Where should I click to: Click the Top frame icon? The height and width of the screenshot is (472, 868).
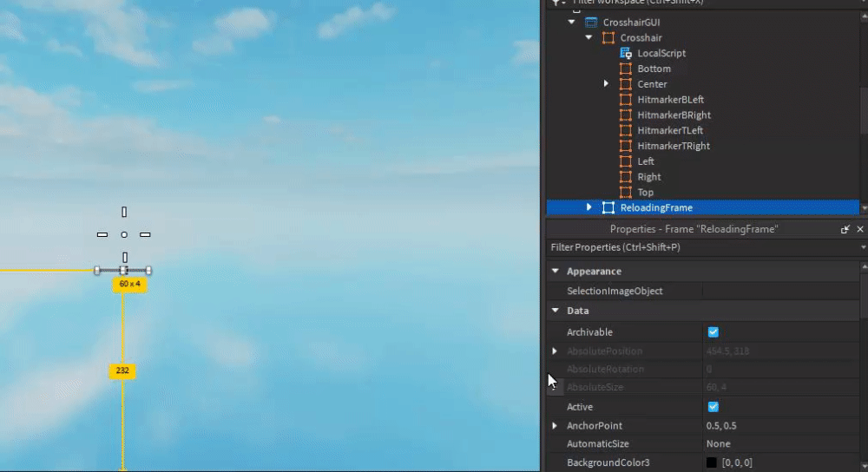626,193
